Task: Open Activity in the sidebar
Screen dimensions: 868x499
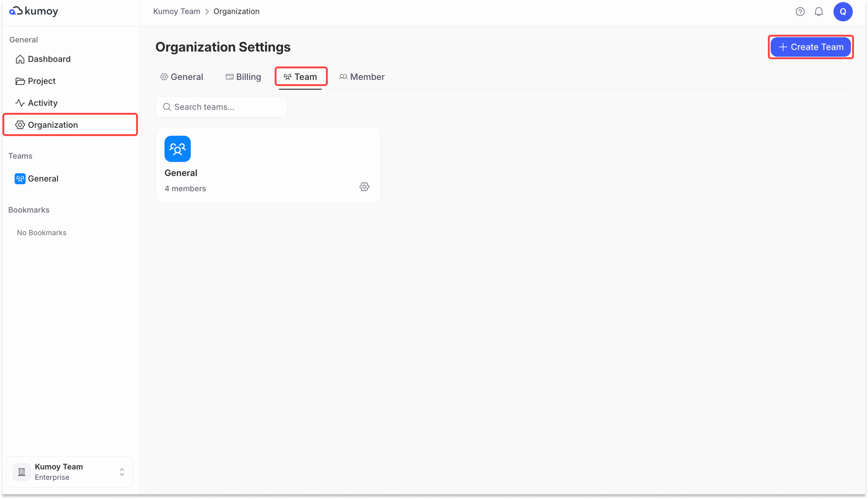Action: point(42,103)
